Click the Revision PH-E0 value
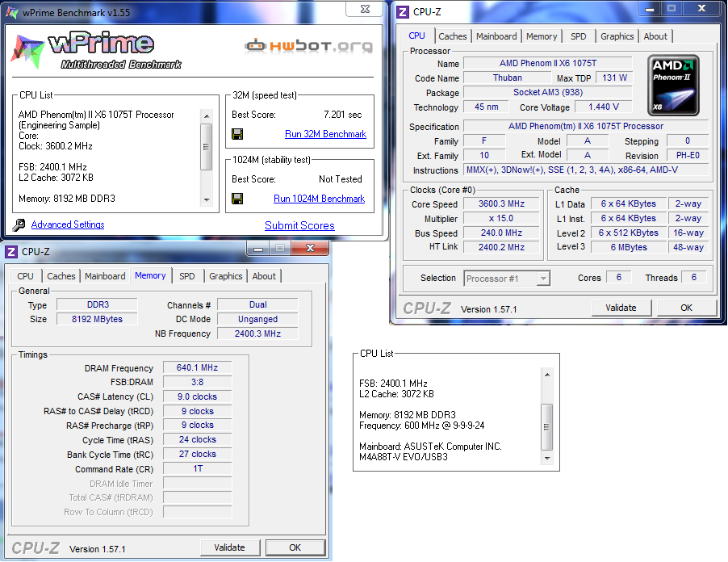728x562 pixels. tap(688, 156)
